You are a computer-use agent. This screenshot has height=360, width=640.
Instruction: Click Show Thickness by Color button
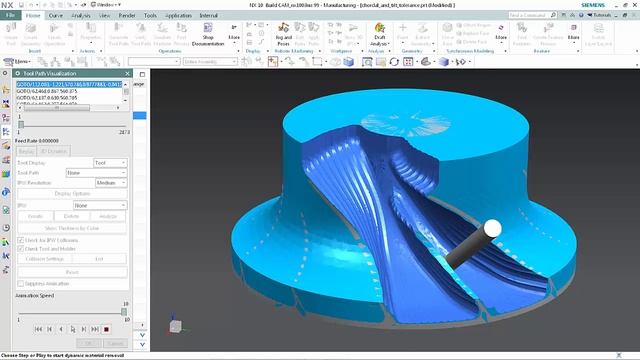click(x=72, y=228)
